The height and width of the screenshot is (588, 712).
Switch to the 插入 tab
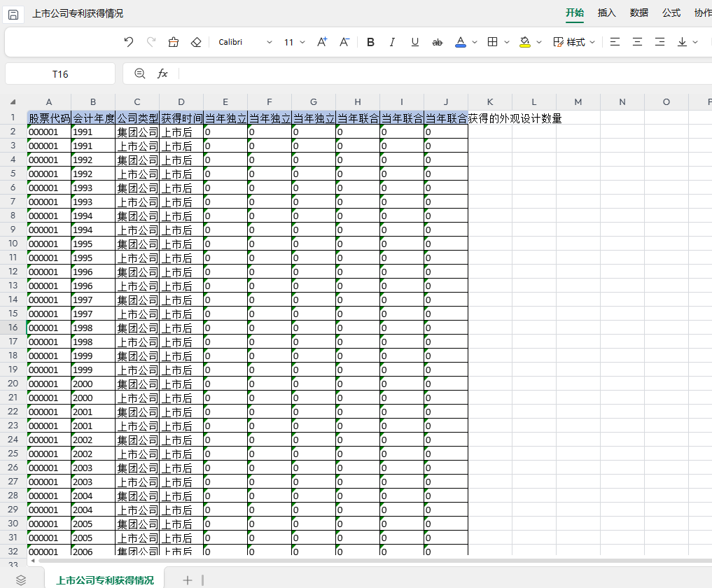coord(606,13)
